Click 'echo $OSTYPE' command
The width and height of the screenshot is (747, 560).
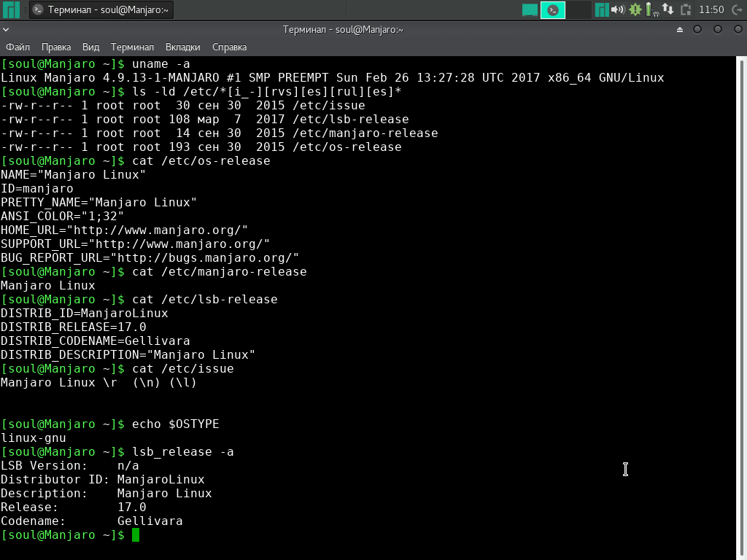tap(175, 424)
